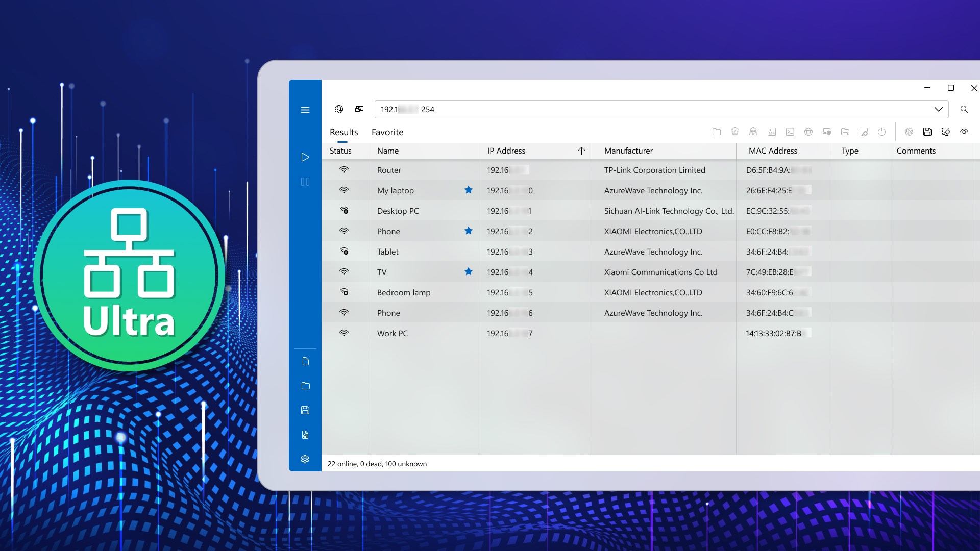The width and height of the screenshot is (980, 551).
Task: Open remote desktop connection icon
Action: coord(863,132)
